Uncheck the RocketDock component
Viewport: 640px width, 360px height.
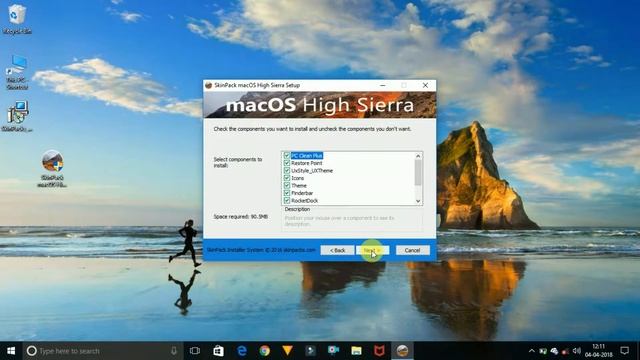pos(287,200)
